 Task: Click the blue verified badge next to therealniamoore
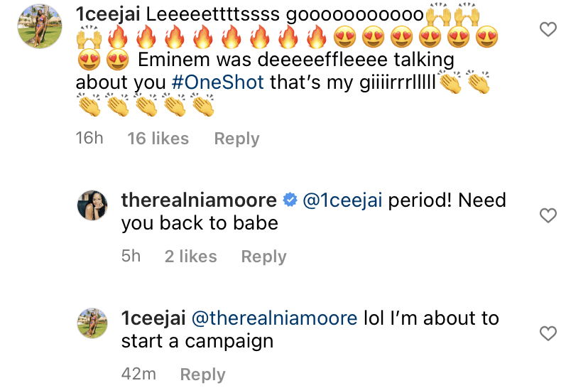tap(290, 200)
